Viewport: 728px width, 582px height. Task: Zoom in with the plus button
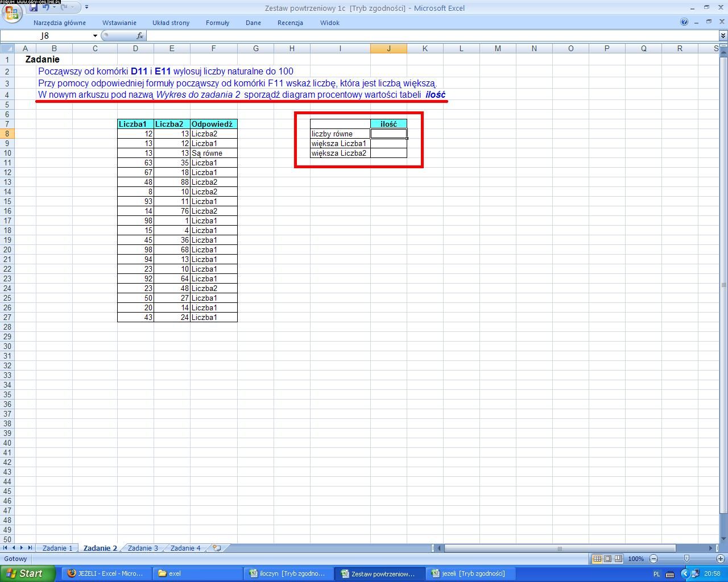[720, 559]
